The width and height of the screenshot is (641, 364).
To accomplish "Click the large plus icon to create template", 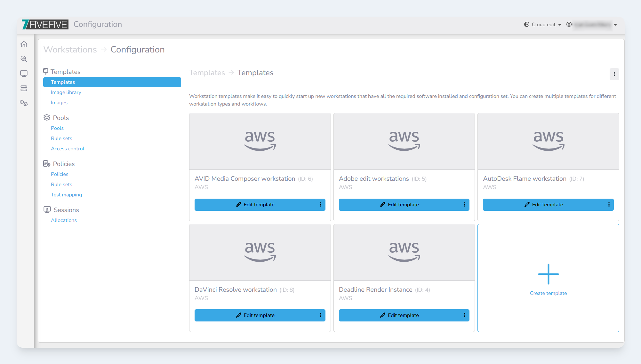I will click(x=548, y=274).
